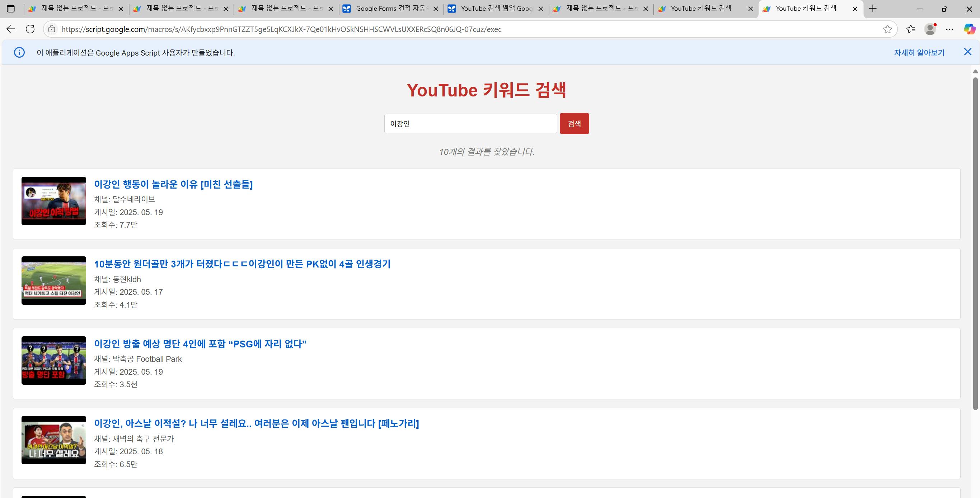Open Favorites list icon
The width and height of the screenshot is (980, 498).
(910, 29)
